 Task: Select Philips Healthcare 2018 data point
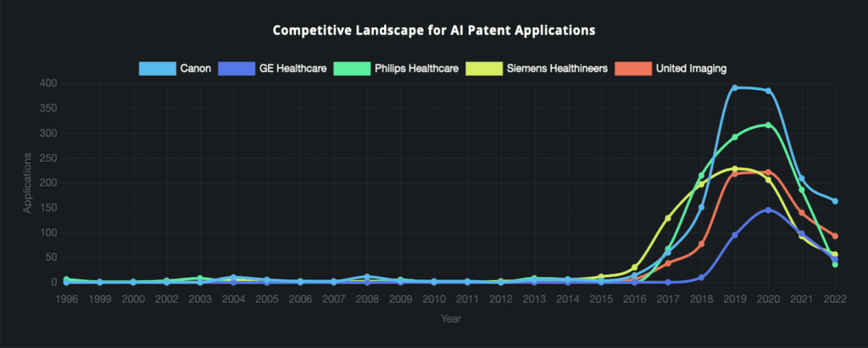(x=701, y=176)
